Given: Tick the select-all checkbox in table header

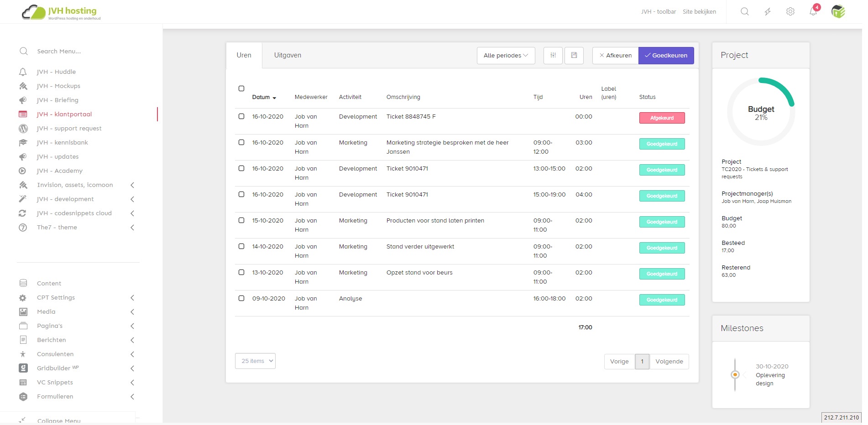Looking at the screenshot, I should tap(241, 88).
